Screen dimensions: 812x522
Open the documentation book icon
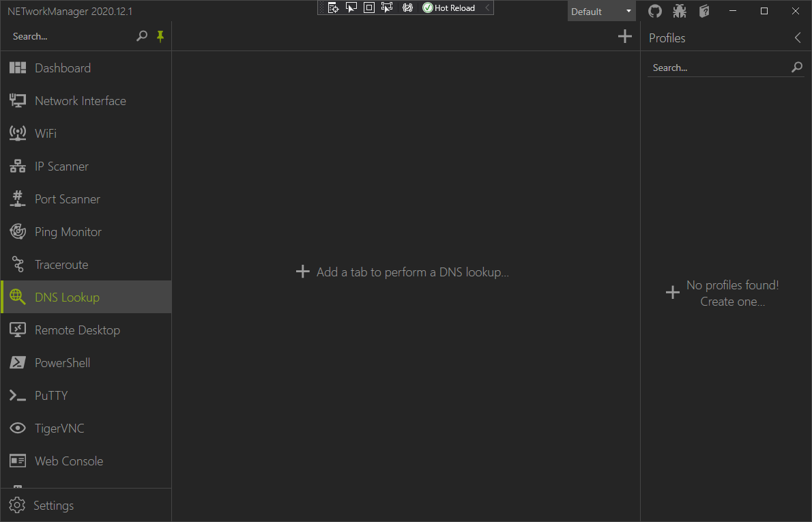point(704,11)
